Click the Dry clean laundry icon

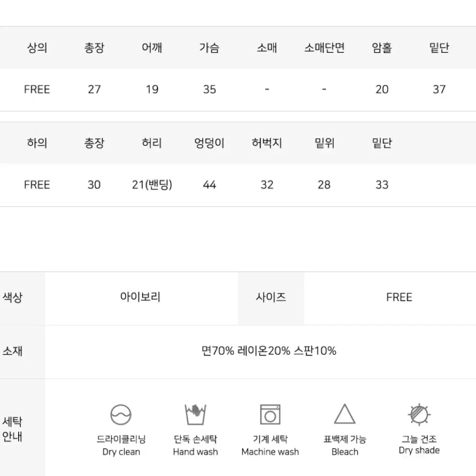pyautogui.click(x=121, y=415)
